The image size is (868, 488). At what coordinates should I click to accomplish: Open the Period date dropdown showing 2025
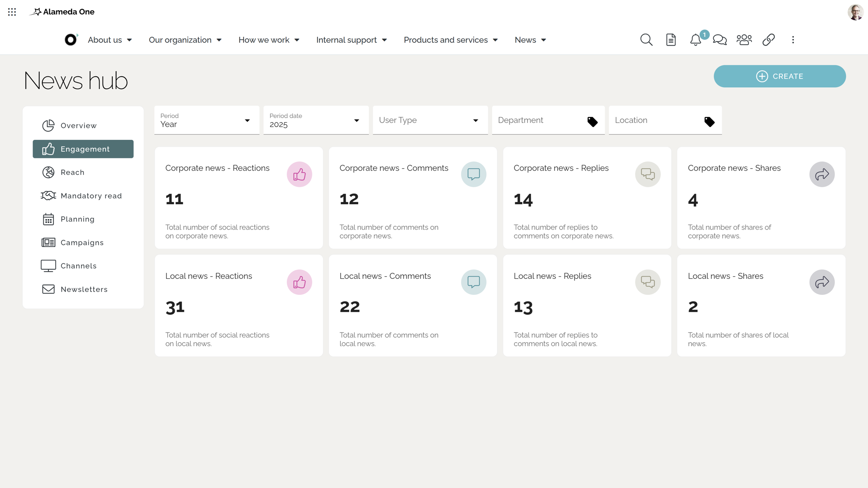coord(316,120)
